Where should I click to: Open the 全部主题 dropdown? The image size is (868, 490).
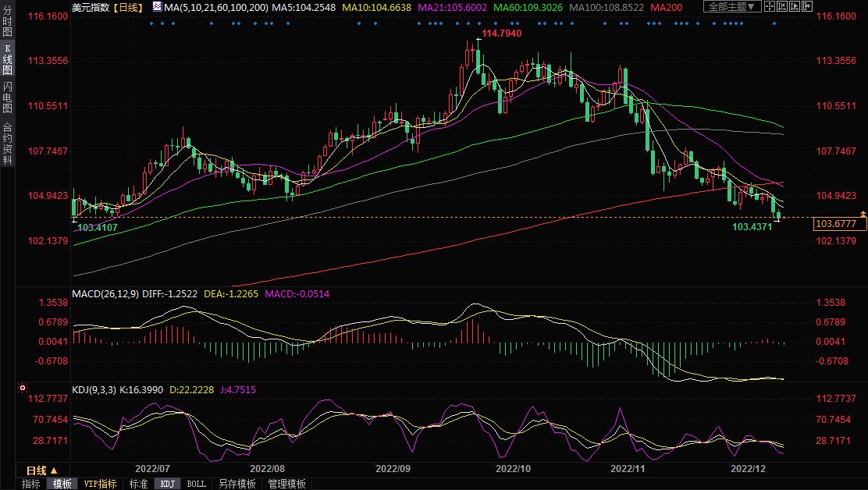coord(731,7)
